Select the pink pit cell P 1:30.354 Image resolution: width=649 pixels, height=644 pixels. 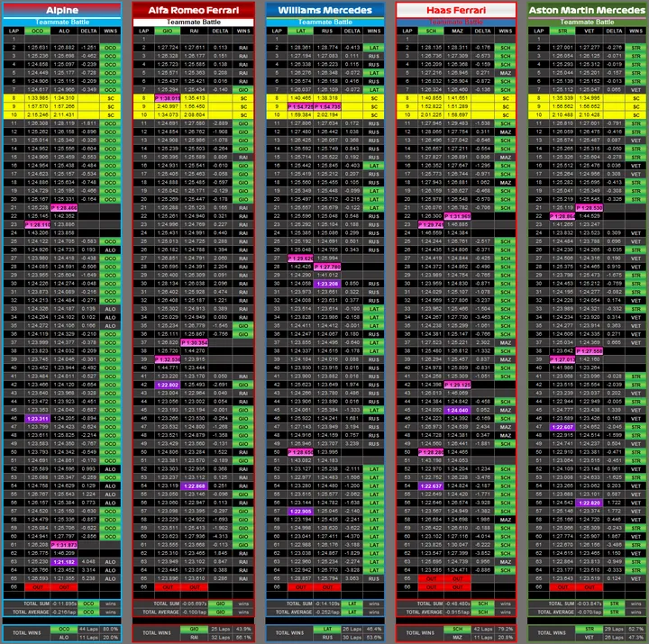point(194,342)
